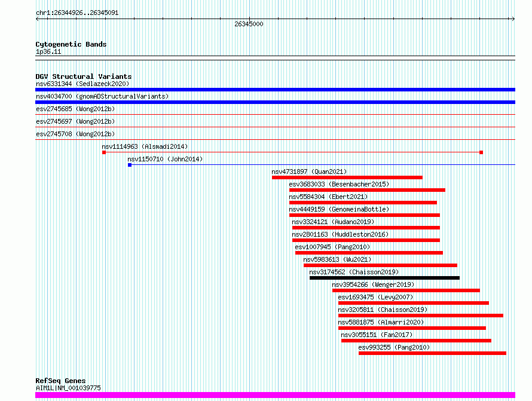This screenshot has width=532, height=401.
Task: Select the nsv5983613 red variant bar
Action: [x=380, y=265]
